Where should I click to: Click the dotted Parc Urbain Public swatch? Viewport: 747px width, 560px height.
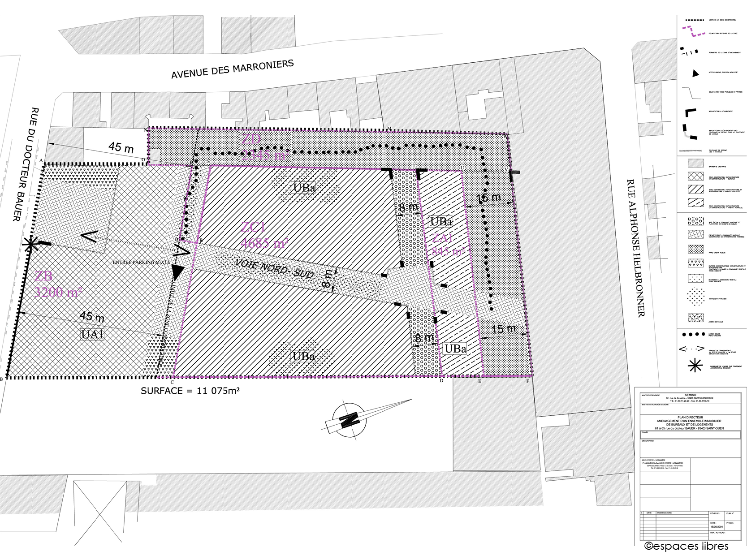[x=695, y=250]
